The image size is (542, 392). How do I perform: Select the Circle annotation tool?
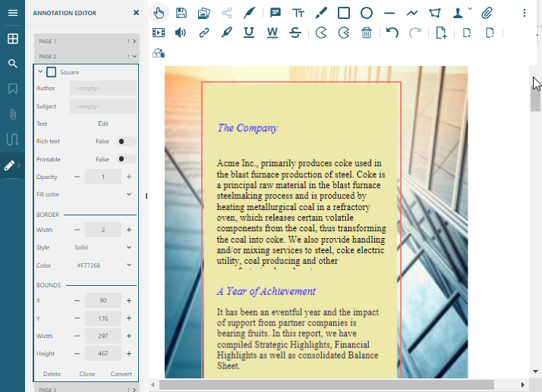click(x=367, y=13)
